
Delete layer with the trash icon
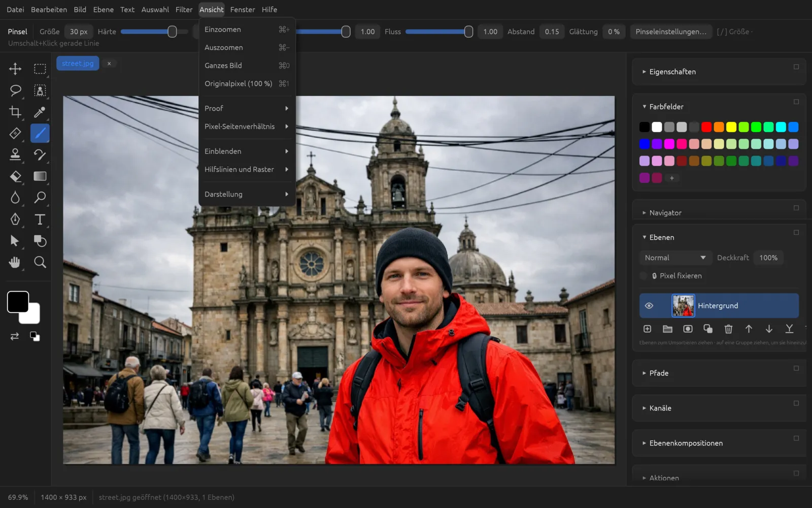click(728, 329)
